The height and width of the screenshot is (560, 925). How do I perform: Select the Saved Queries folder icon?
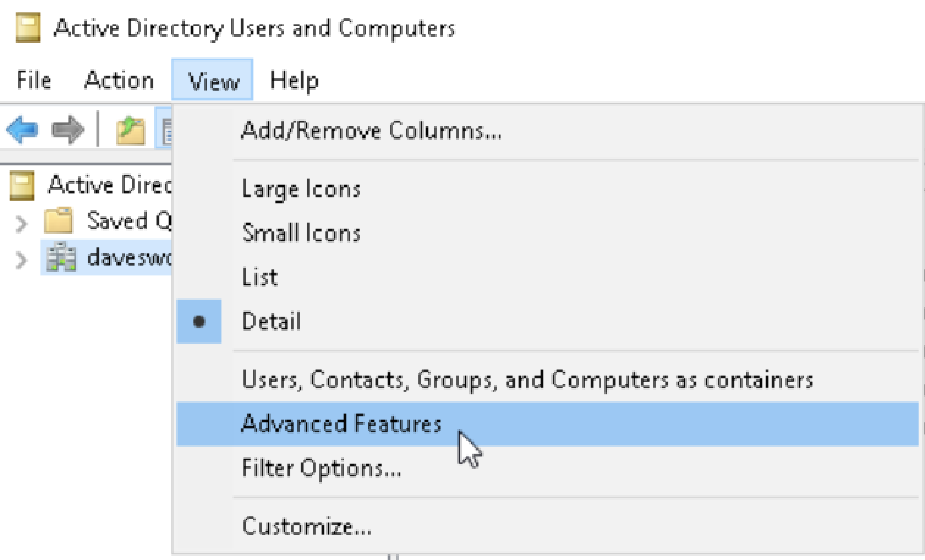(x=59, y=220)
